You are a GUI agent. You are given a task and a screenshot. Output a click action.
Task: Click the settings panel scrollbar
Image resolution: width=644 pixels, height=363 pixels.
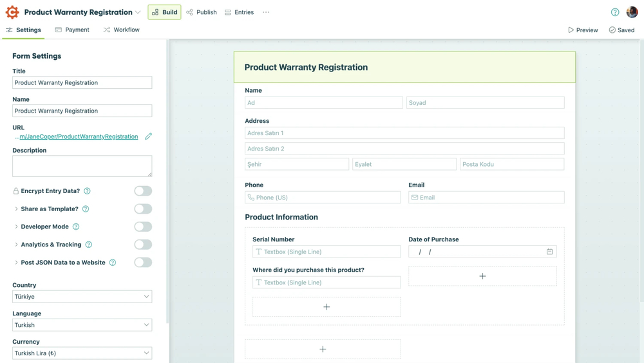point(167,181)
